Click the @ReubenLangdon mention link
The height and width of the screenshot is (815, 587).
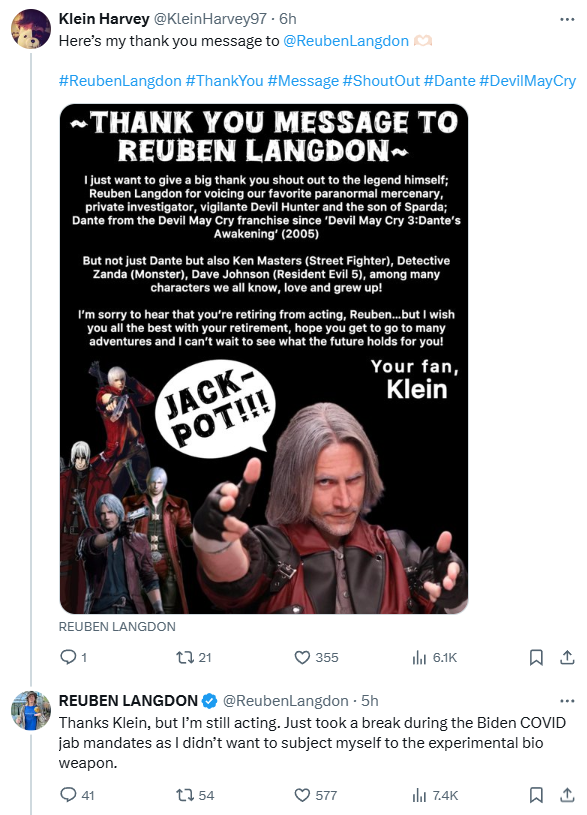(x=346, y=41)
